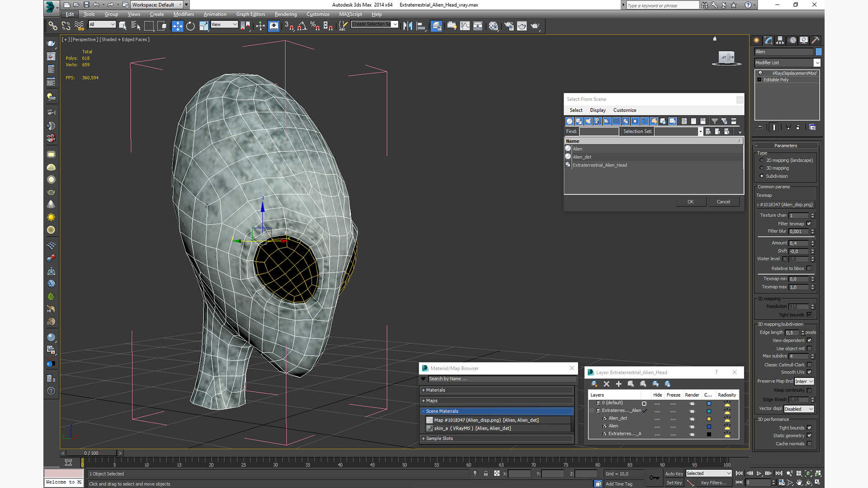The image size is (868, 488).
Task: Click the Select and Link icon
Action: pyautogui.click(x=53, y=26)
